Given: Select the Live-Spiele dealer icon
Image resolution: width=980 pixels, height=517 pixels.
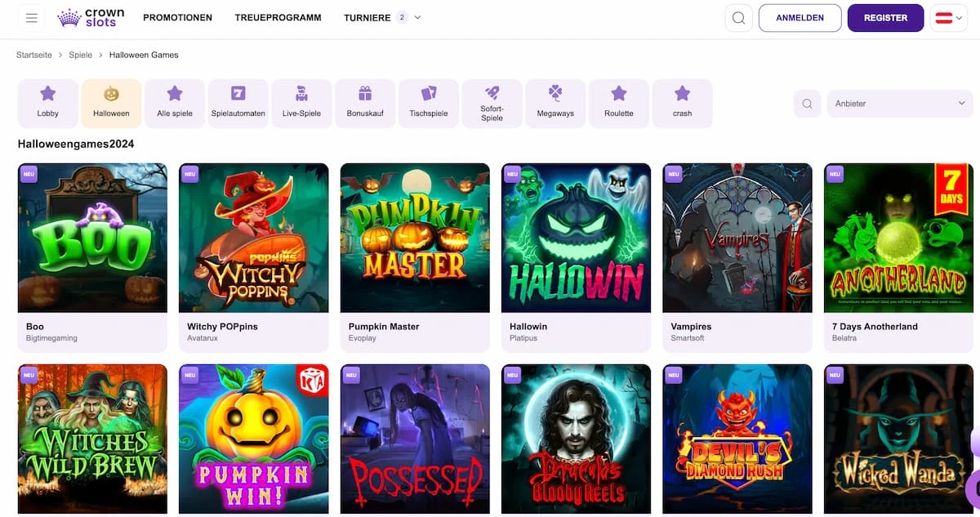Looking at the screenshot, I should [x=301, y=93].
